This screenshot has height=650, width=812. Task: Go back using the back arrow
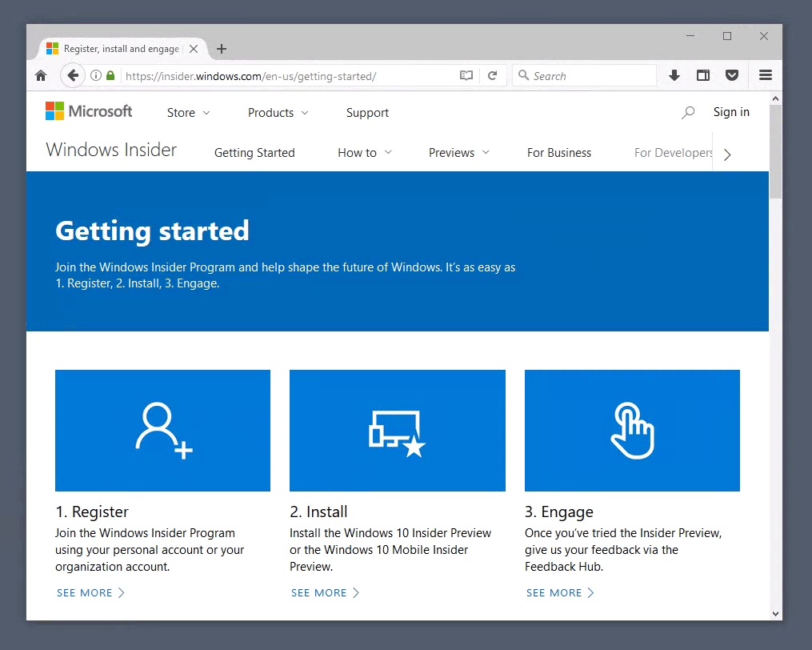(73, 75)
